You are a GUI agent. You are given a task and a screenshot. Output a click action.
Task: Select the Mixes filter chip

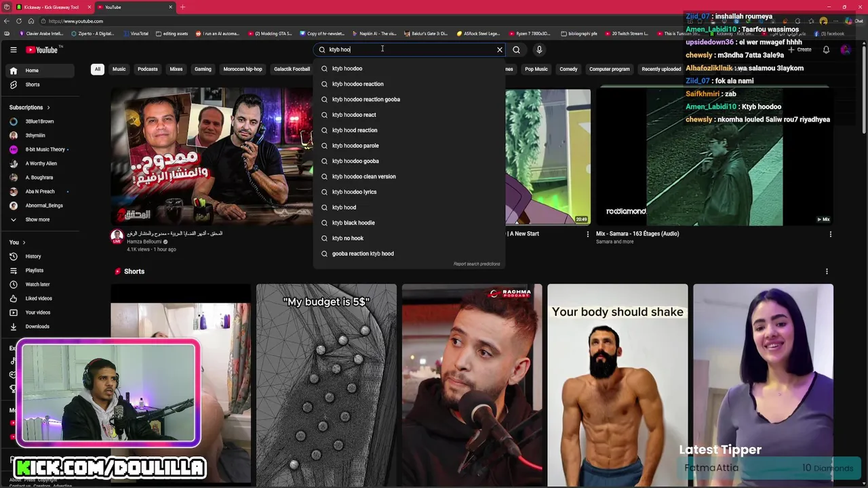(x=176, y=69)
